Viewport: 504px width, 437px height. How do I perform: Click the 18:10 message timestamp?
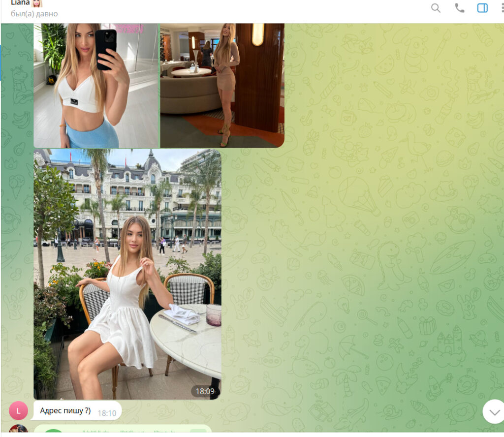tap(107, 413)
